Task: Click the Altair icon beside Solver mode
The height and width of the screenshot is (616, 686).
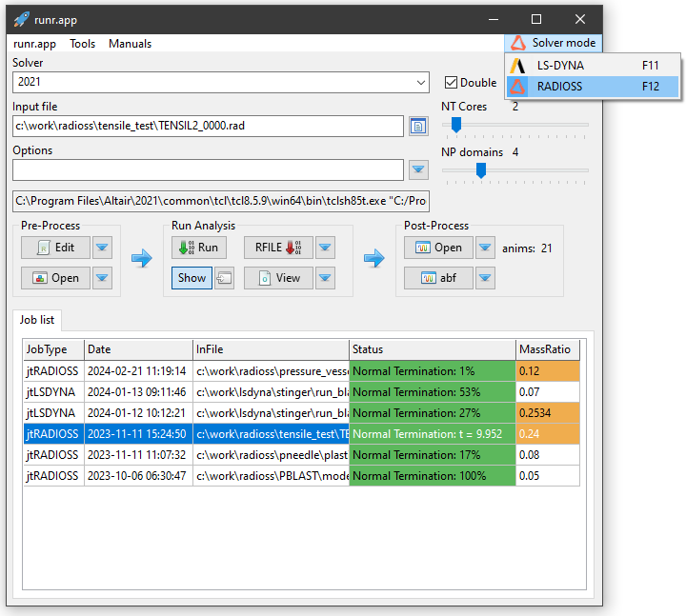Action: pyautogui.click(x=518, y=43)
